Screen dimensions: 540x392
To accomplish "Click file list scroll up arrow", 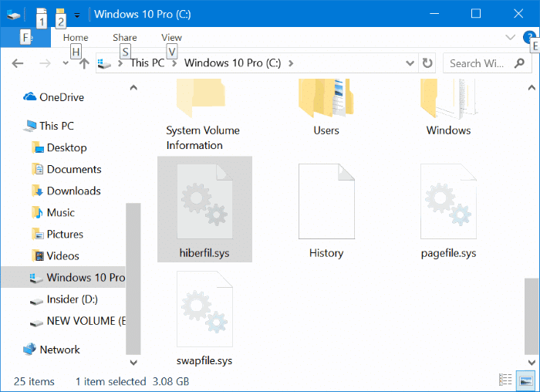I will (x=532, y=87).
